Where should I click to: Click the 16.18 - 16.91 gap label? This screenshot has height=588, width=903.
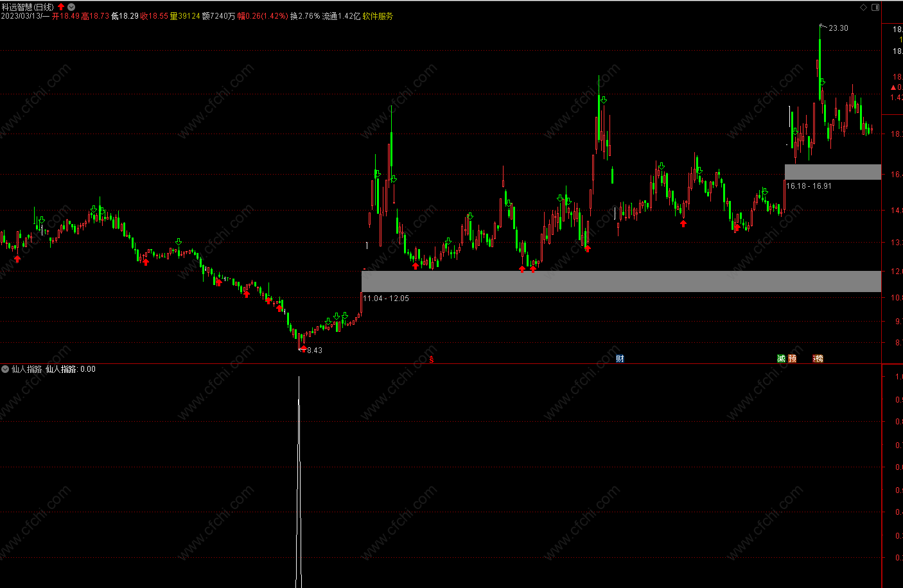[x=809, y=186]
